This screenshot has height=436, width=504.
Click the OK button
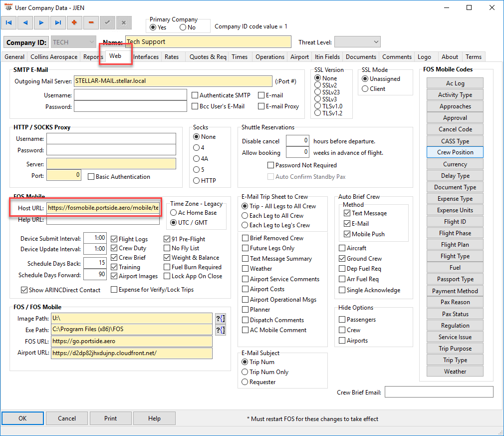(x=22, y=419)
